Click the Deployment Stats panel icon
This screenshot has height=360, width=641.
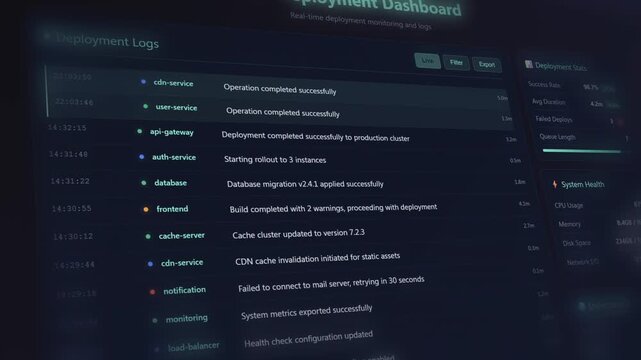529,64
